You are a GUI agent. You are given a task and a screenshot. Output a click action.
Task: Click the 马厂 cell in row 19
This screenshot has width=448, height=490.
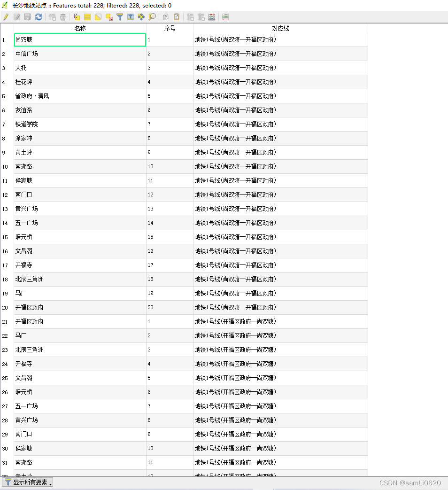tap(80, 293)
